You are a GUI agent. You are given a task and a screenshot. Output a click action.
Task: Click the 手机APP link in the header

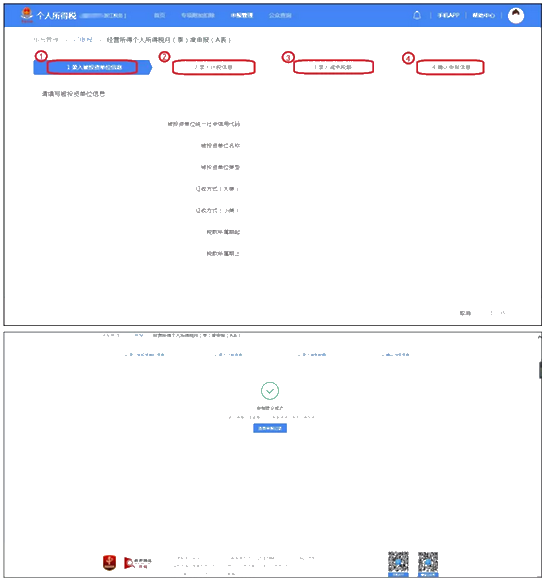(448, 15)
